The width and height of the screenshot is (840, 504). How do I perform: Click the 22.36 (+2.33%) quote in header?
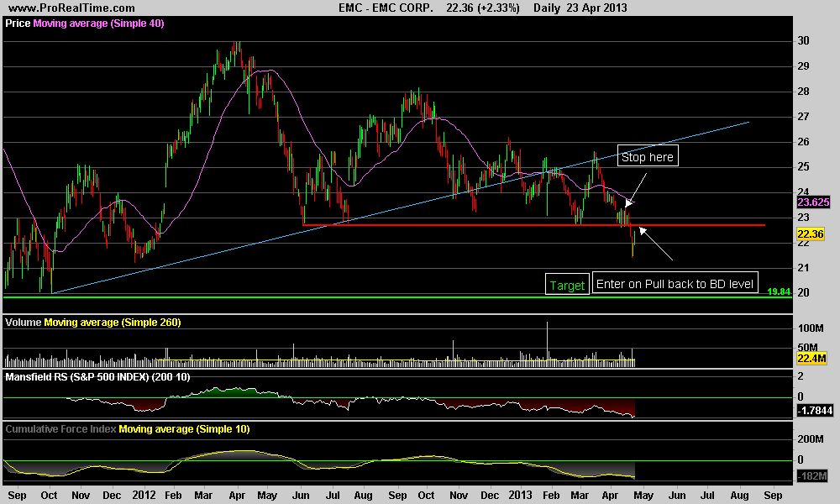point(483,8)
